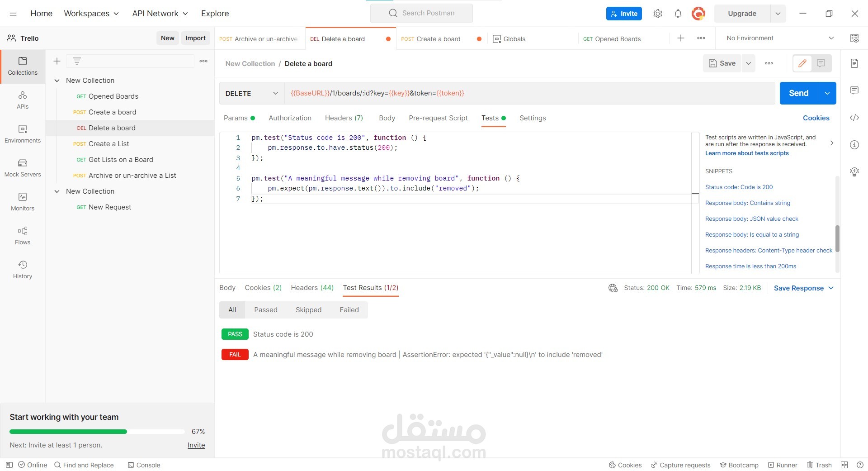Open the Mock Servers sidebar panel
The width and height of the screenshot is (868, 471).
23,168
